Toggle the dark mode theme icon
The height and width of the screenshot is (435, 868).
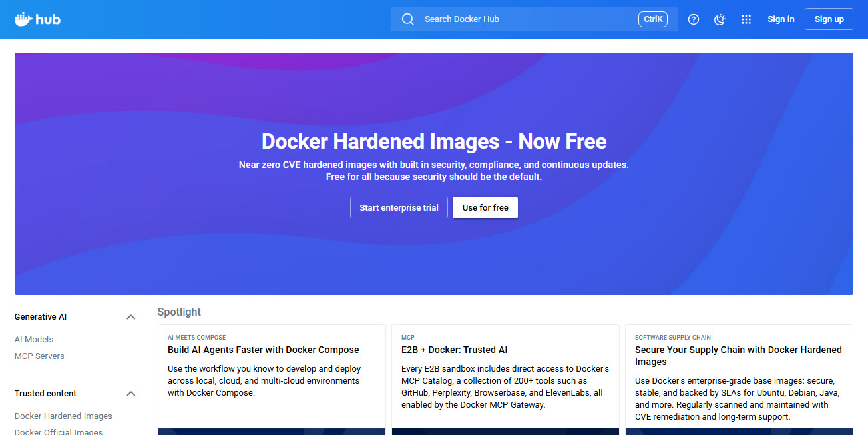pos(720,19)
